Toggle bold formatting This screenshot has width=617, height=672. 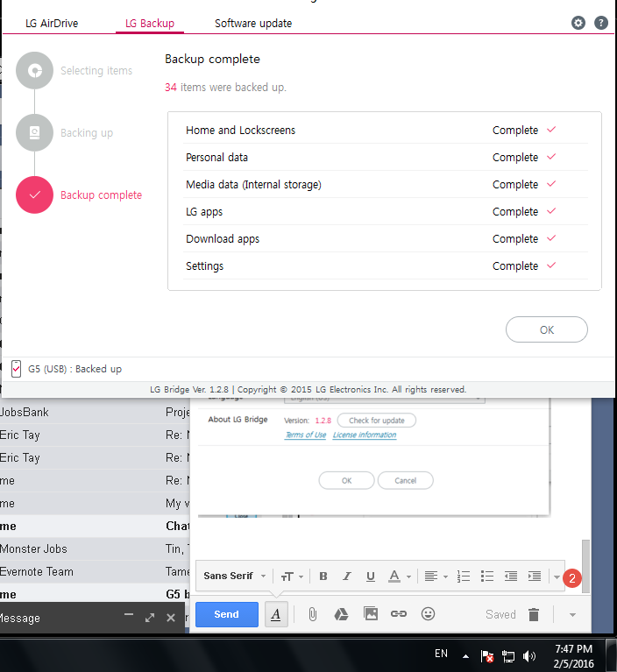pos(323,577)
